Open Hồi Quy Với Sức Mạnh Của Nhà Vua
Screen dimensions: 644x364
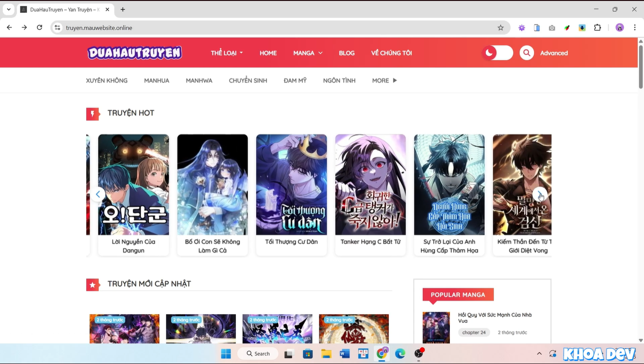click(495, 318)
